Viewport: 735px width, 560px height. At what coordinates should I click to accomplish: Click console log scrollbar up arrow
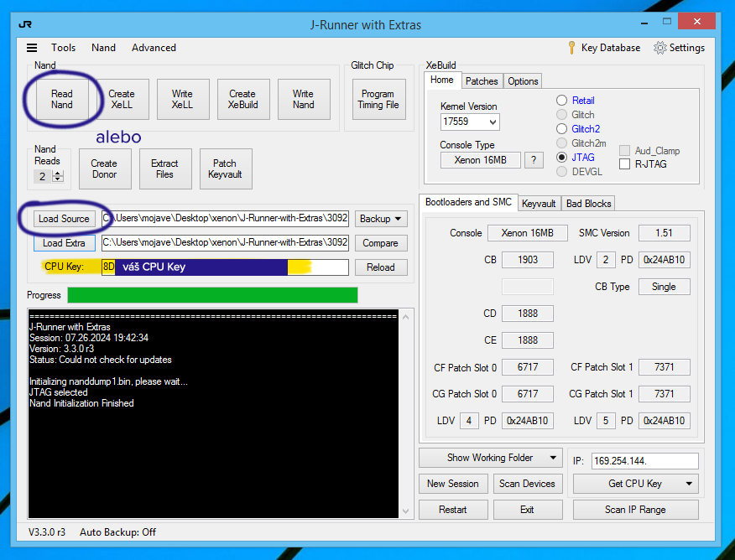coord(406,317)
